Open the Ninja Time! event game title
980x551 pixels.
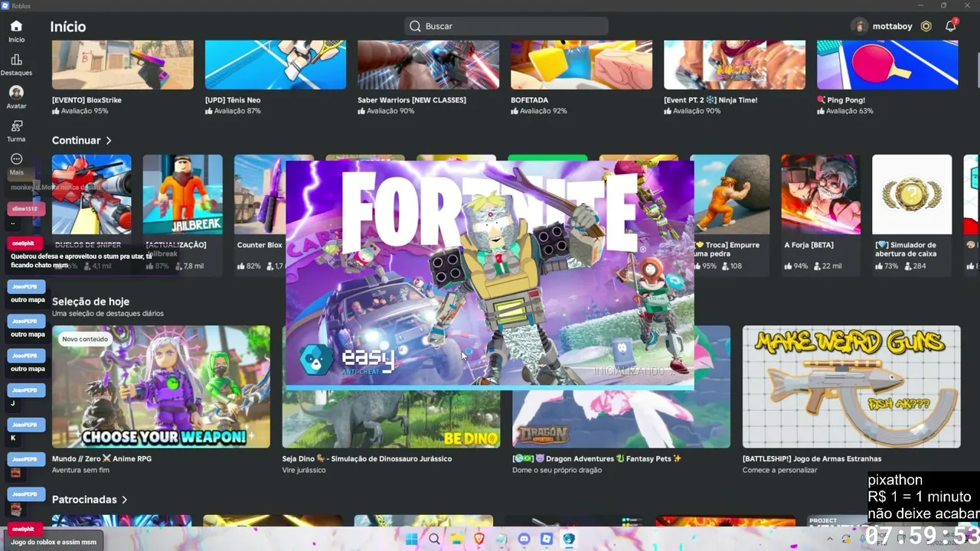click(x=710, y=100)
